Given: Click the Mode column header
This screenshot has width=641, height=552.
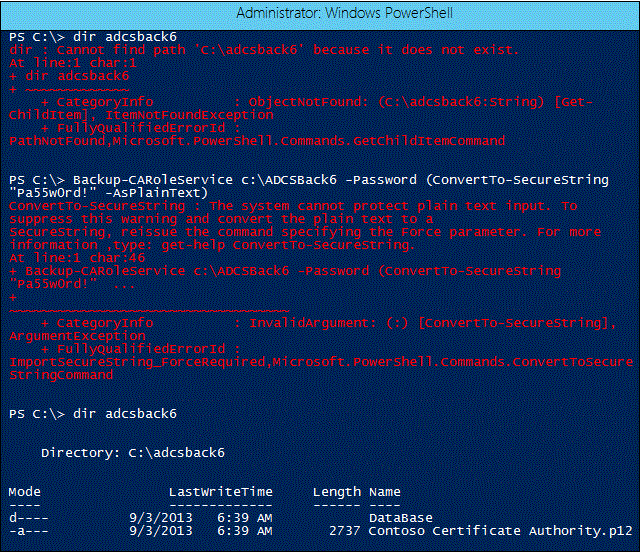Looking at the screenshot, I should 24,492.
